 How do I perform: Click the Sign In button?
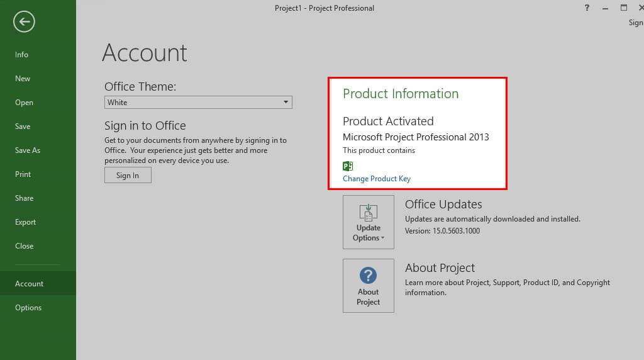click(x=128, y=175)
